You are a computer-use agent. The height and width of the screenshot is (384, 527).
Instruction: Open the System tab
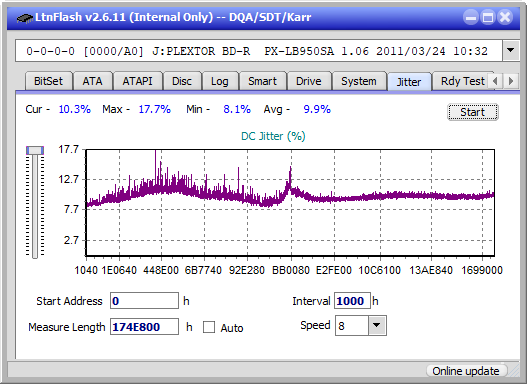tap(359, 81)
